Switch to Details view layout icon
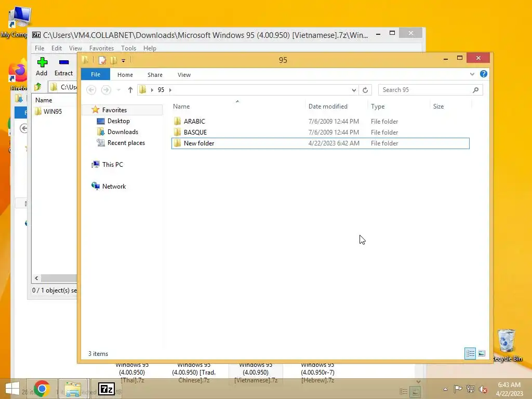The image size is (532, 399). (x=470, y=353)
